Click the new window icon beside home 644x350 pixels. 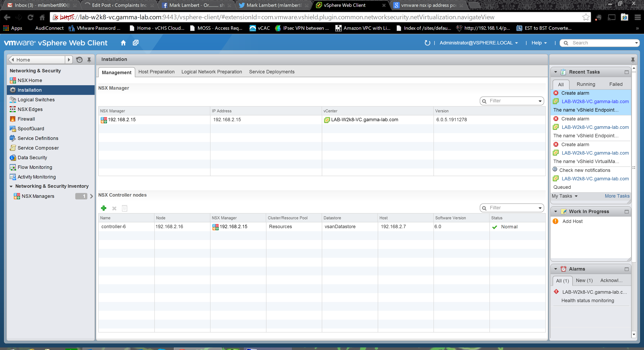click(x=135, y=43)
